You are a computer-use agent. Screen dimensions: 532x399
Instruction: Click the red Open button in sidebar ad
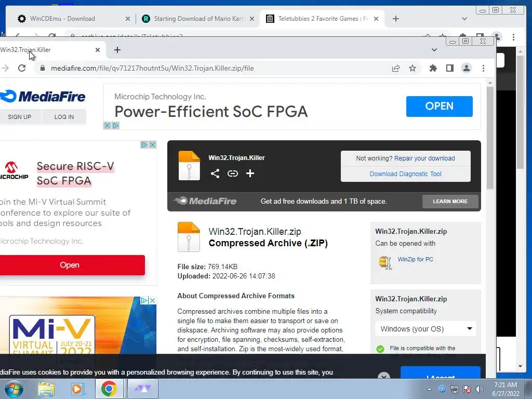[70, 265]
